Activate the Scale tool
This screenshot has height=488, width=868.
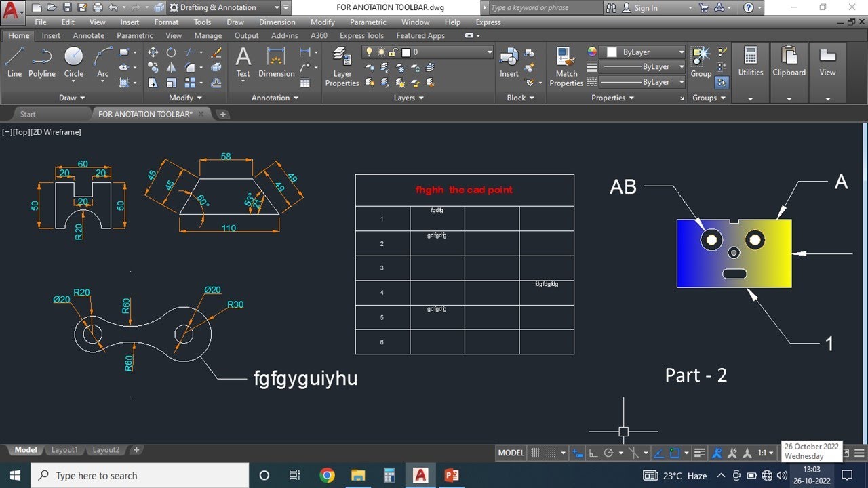pyautogui.click(x=172, y=83)
